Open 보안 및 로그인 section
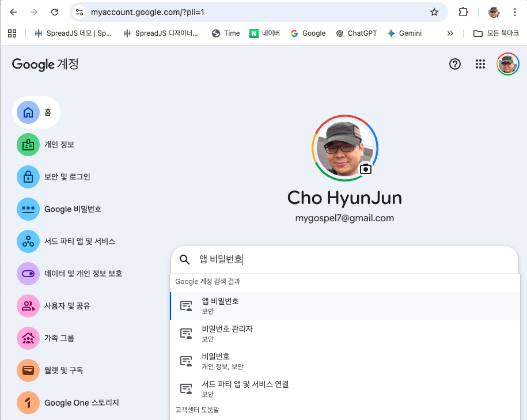 [x=54, y=177]
